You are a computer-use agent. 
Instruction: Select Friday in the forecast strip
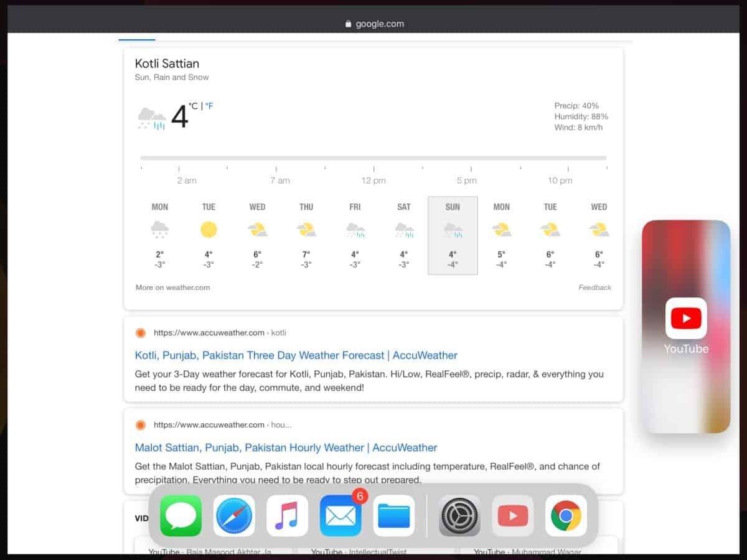click(354, 235)
